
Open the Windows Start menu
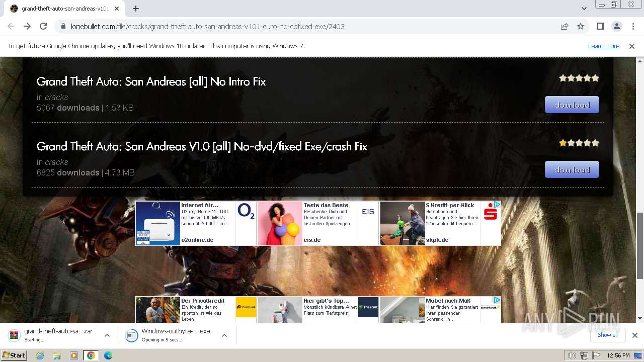14,355
